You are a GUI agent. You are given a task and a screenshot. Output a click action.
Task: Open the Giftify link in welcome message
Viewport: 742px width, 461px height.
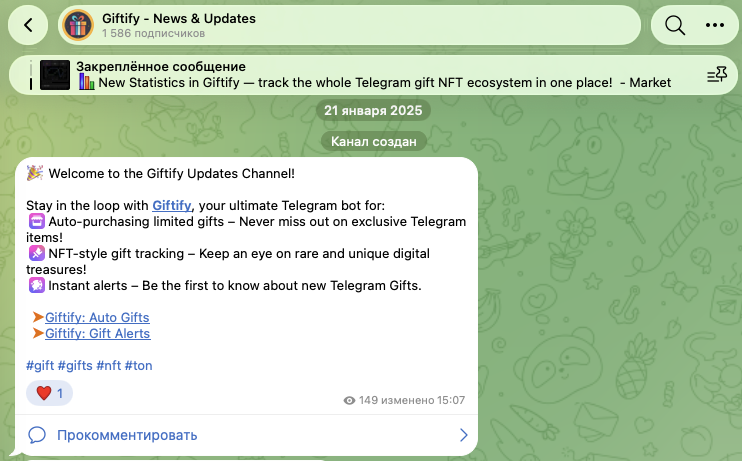tap(172, 205)
